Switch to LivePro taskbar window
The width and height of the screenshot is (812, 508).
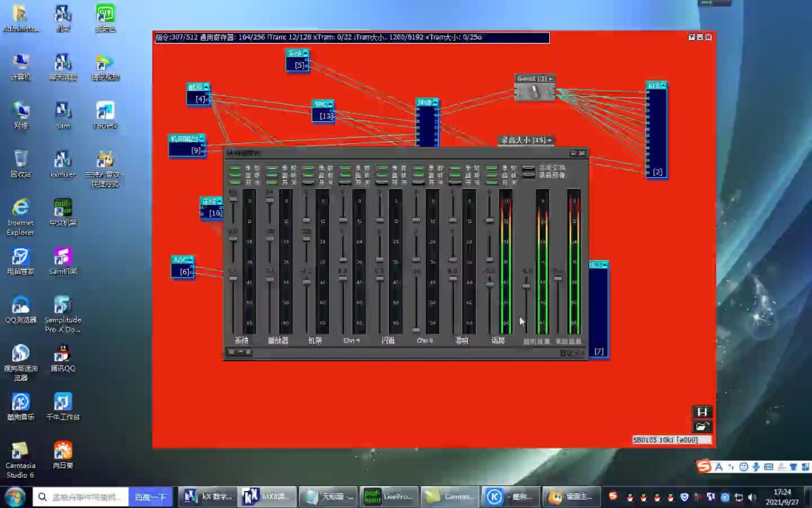[x=388, y=497]
